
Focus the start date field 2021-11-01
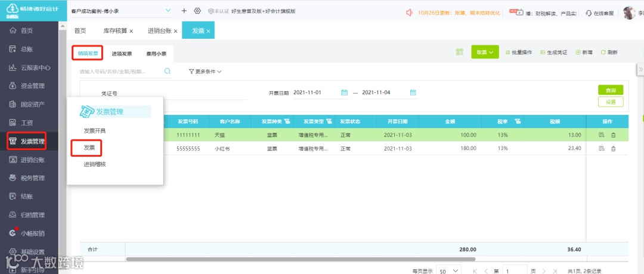[x=316, y=93]
